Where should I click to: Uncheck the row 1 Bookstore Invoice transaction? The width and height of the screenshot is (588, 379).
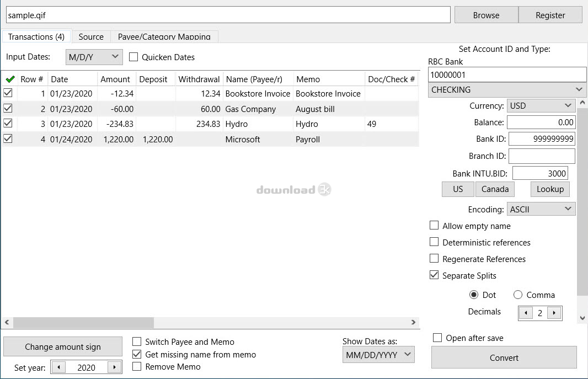coord(8,93)
